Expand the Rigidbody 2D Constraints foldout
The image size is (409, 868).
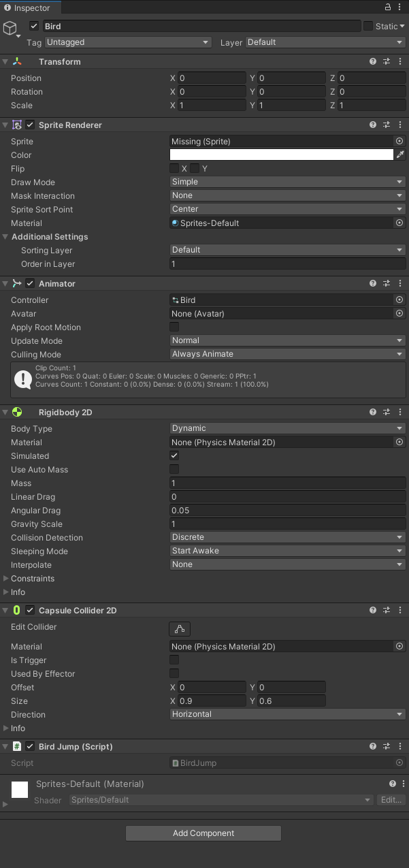click(6, 578)
